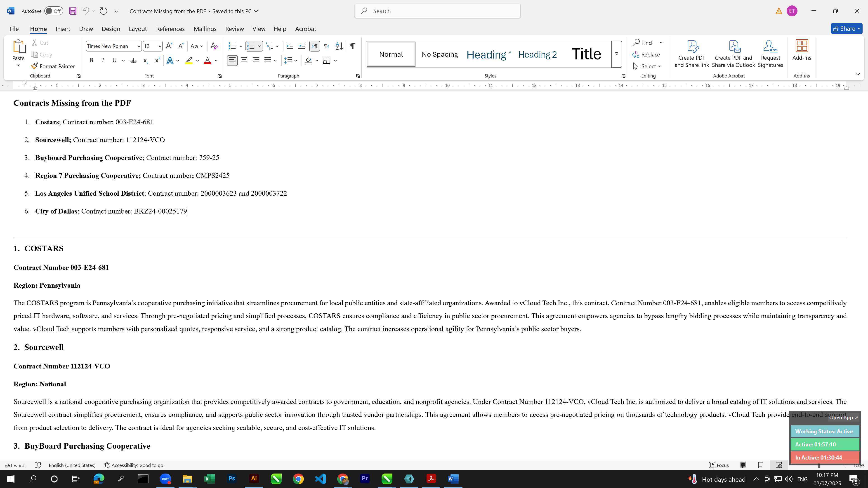Toggle left-to-right text direction
Viewport: 868px width, 488px height.
tap(314, 46)
